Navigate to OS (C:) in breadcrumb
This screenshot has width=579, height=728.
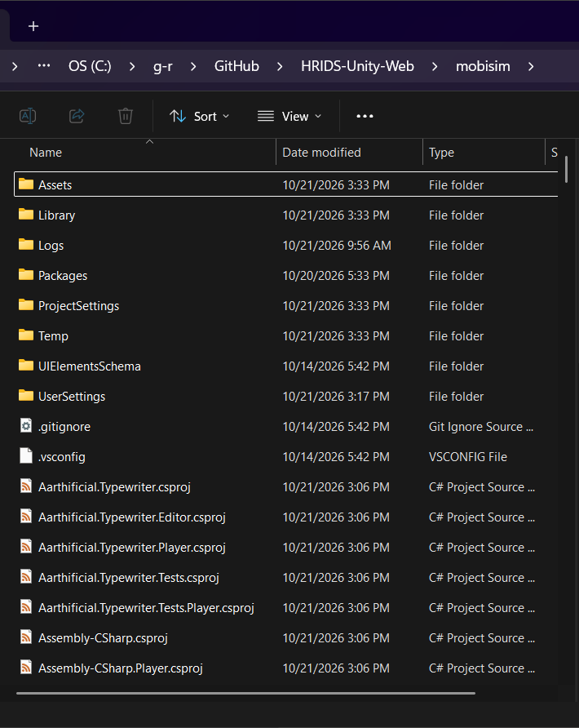90,66
